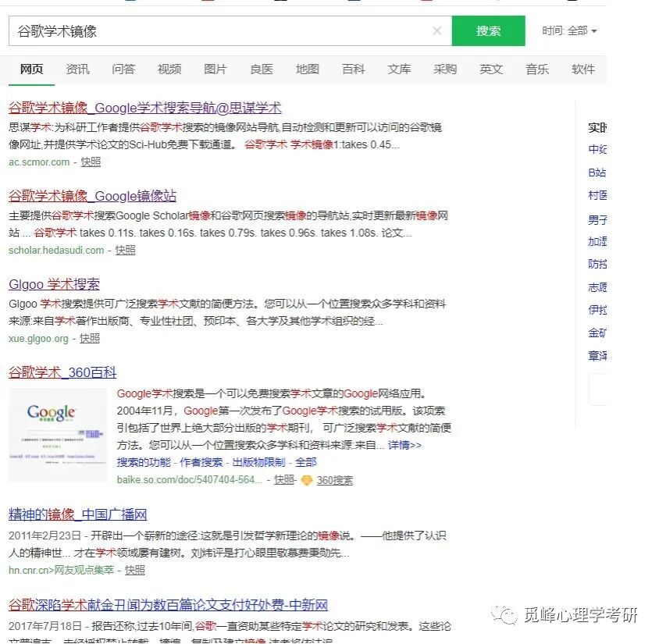Image resolution: width=659 pixels, height=644 pixels.
Task: Switch to the 采购 tab
Action: 445,69
